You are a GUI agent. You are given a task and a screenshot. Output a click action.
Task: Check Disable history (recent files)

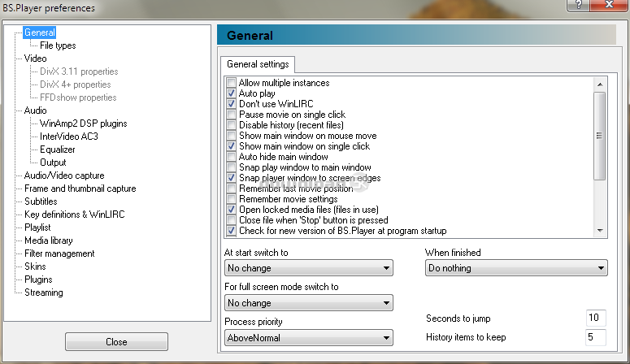click(231, 125)
